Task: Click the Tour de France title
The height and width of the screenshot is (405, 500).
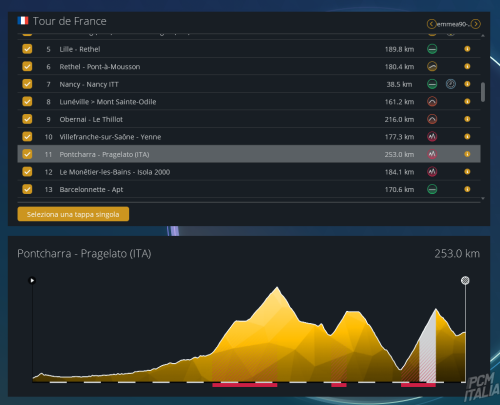Action: [70, 21]
